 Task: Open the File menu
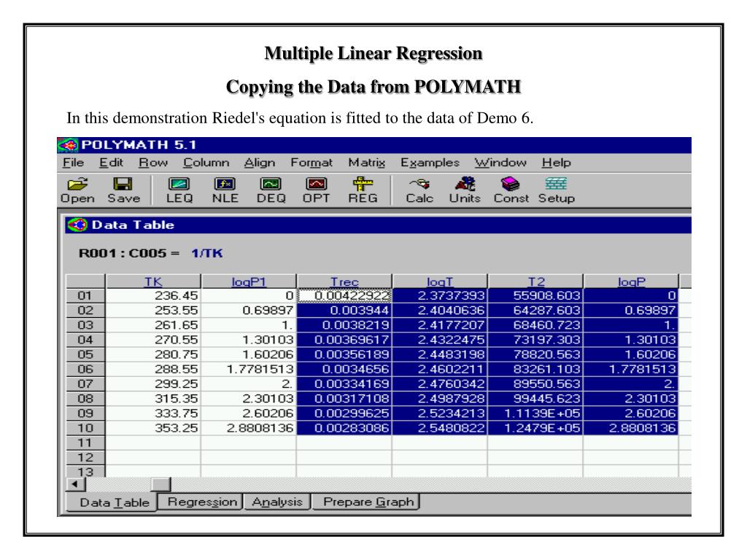point(74,163)
